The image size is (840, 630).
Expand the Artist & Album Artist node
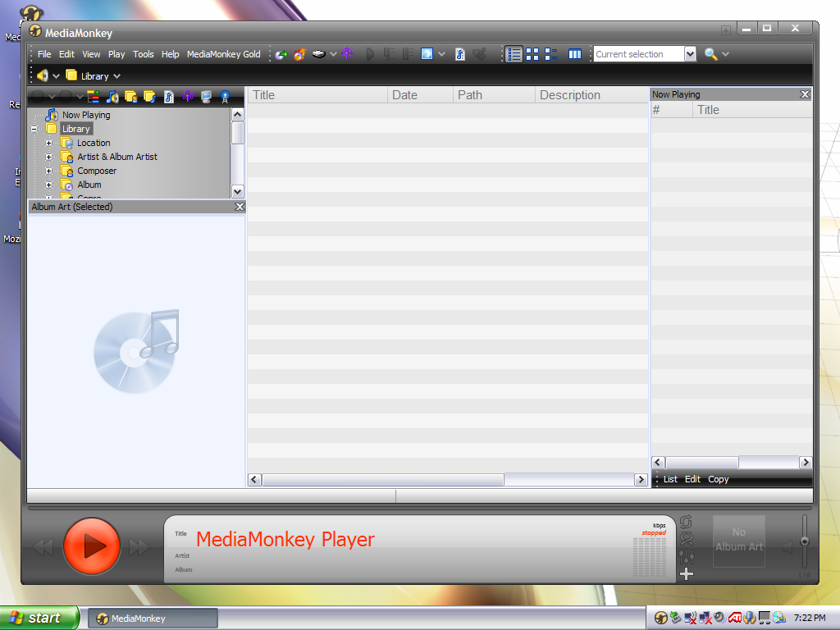[48, 157]
